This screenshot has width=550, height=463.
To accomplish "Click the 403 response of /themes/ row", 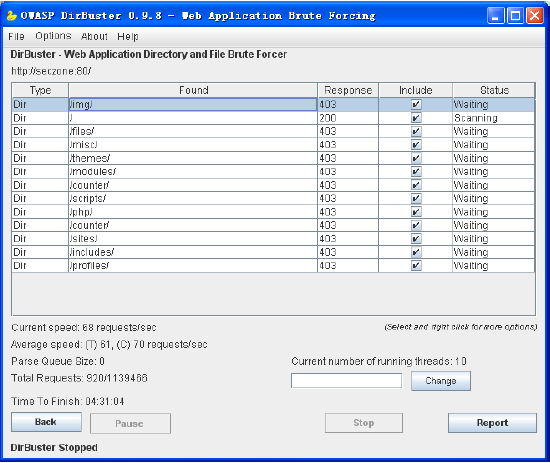I will [348, 158].
